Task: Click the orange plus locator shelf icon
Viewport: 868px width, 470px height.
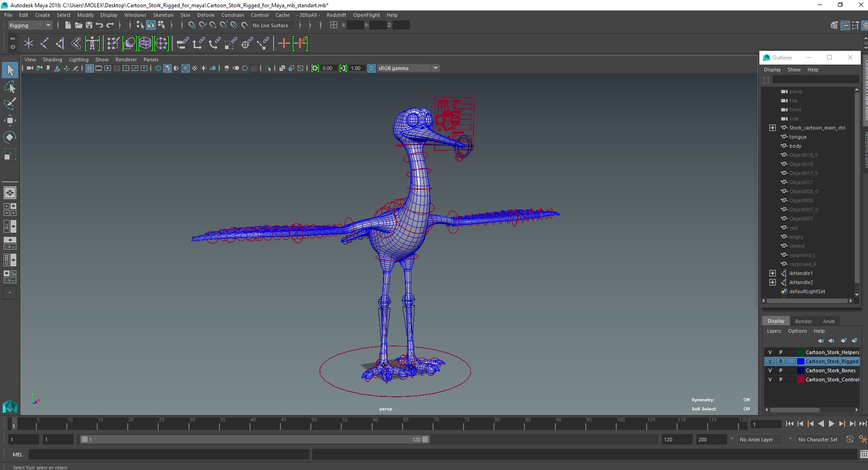Action: [284, 43]
